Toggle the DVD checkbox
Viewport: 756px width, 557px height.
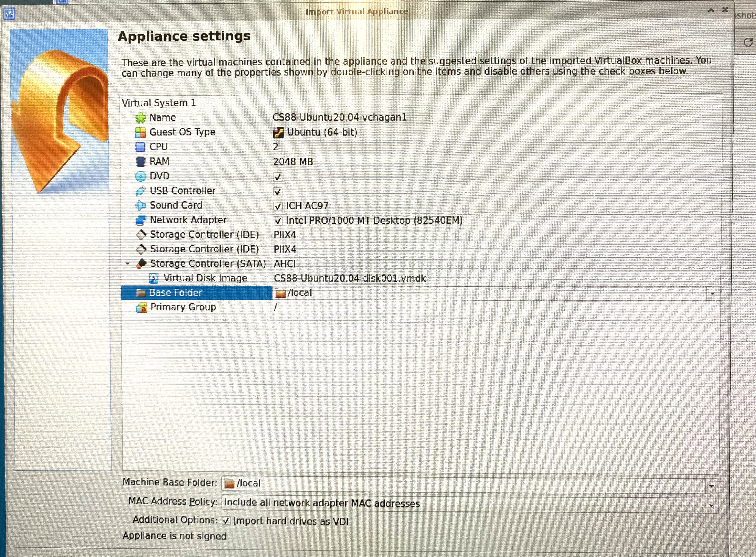tap(278, 177)
